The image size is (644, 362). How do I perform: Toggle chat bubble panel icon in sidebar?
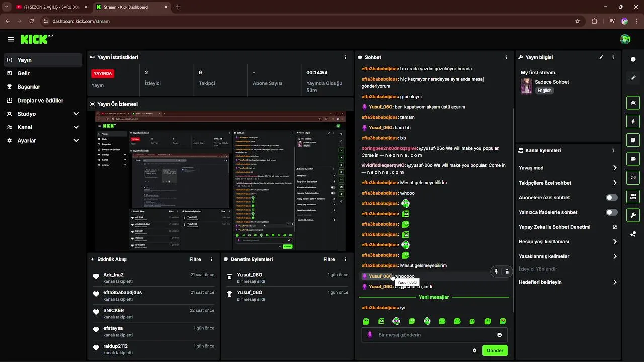[633, 159]
